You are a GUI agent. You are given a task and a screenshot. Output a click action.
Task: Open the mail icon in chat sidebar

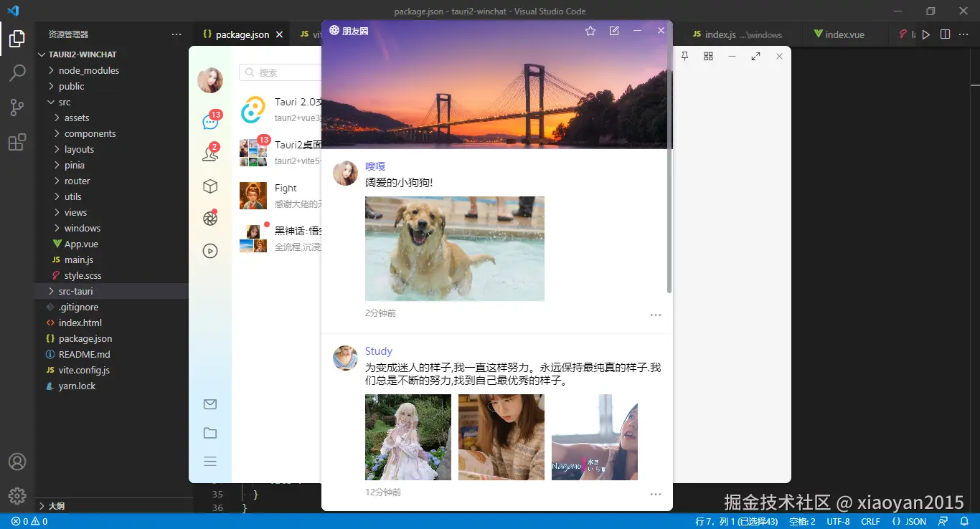(209, 404)
